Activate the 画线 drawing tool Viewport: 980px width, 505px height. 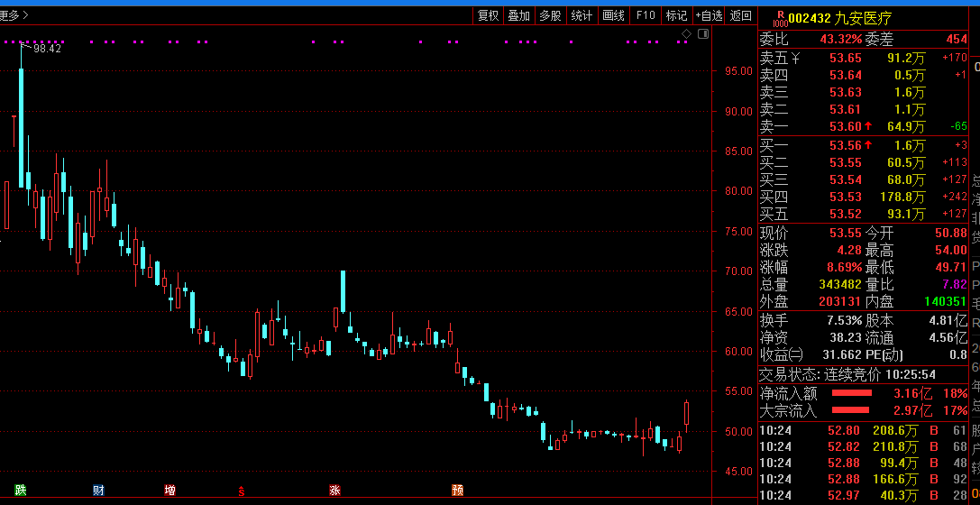click(613, 15)
